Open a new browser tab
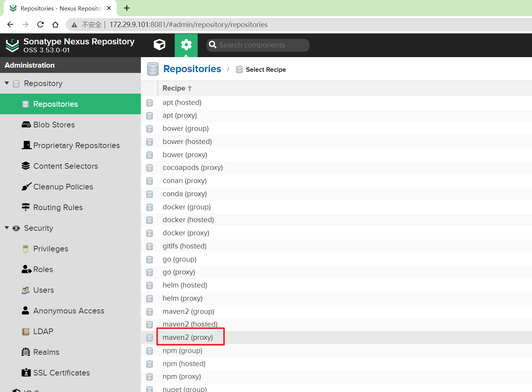Viewport: 532px width, 392px height. tap(127, 8)
